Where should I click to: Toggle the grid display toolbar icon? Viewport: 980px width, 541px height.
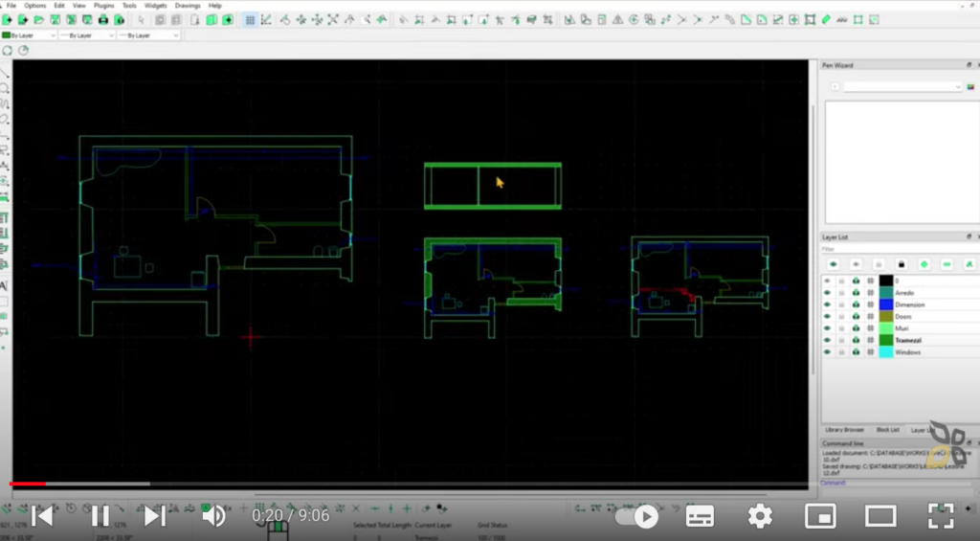(250, 20)
